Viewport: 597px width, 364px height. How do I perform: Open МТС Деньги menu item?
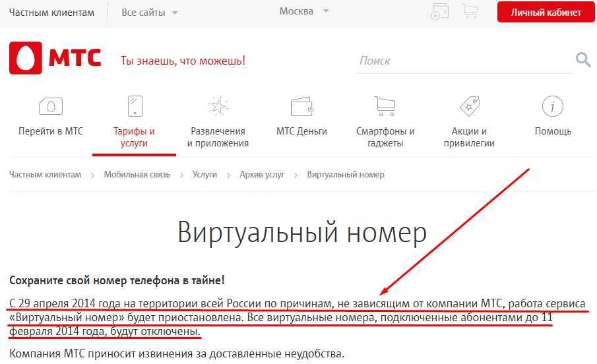pos(301,131)
